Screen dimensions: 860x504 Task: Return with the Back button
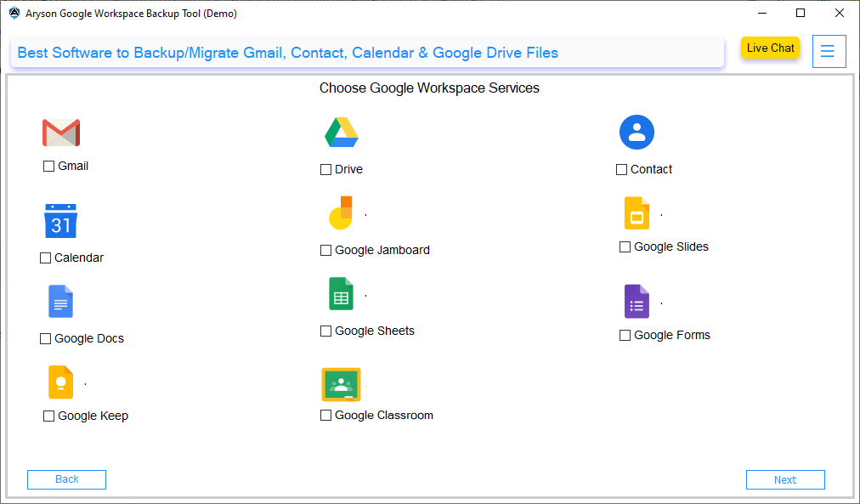coord(66,479)
